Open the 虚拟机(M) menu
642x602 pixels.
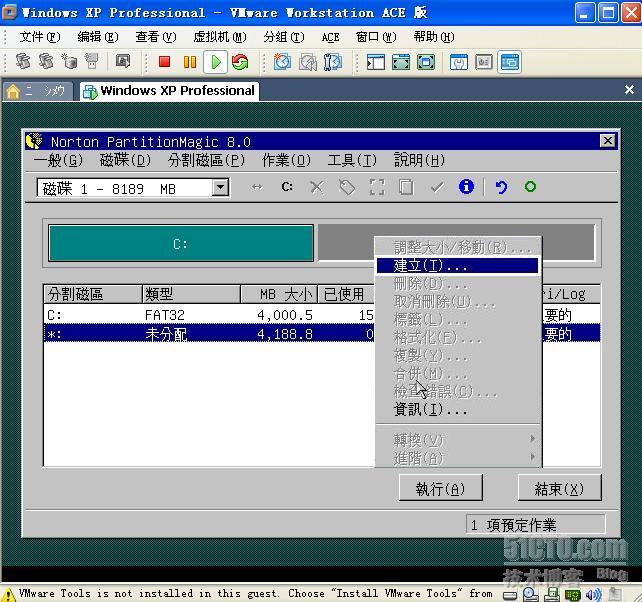point(220,37)
